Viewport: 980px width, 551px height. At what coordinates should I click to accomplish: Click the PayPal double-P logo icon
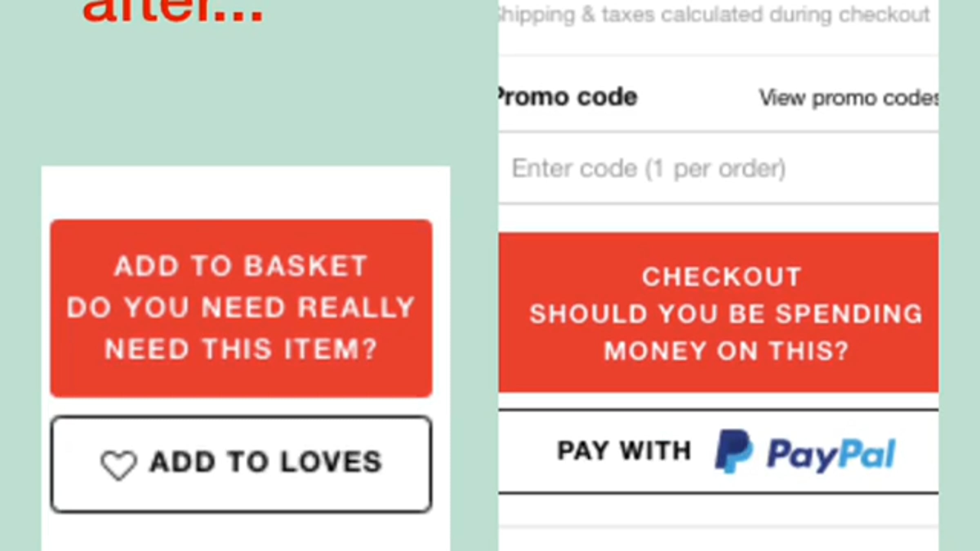click(x=734, y=451)
